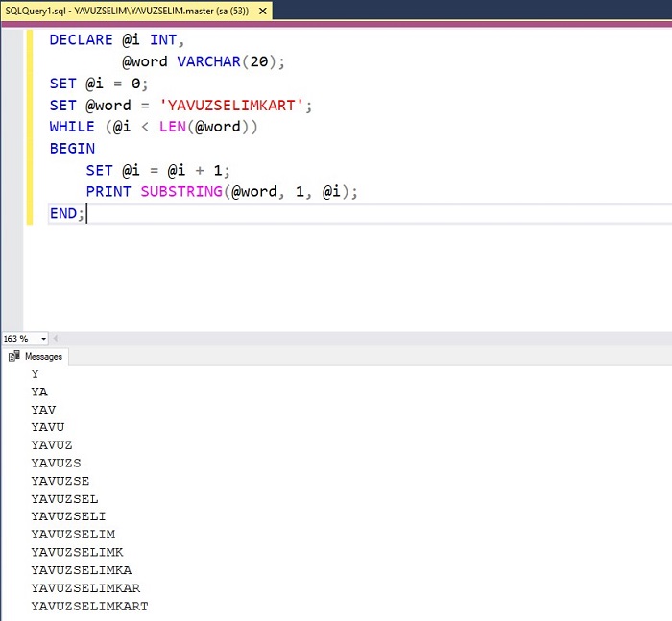Click output row 'YAVUZSELI' in Messages
The height and width of the screenshot is (621, 672).
click(68, 516)
